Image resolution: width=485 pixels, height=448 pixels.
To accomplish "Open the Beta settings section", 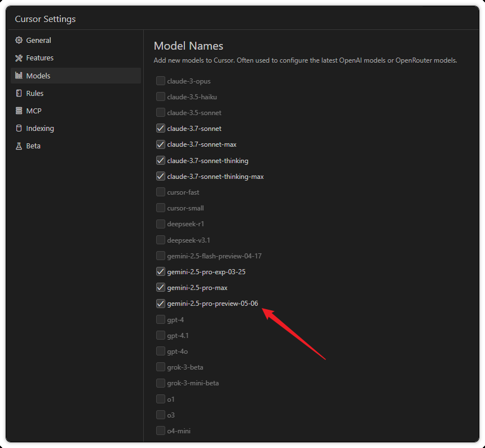I will pos(76,146).
